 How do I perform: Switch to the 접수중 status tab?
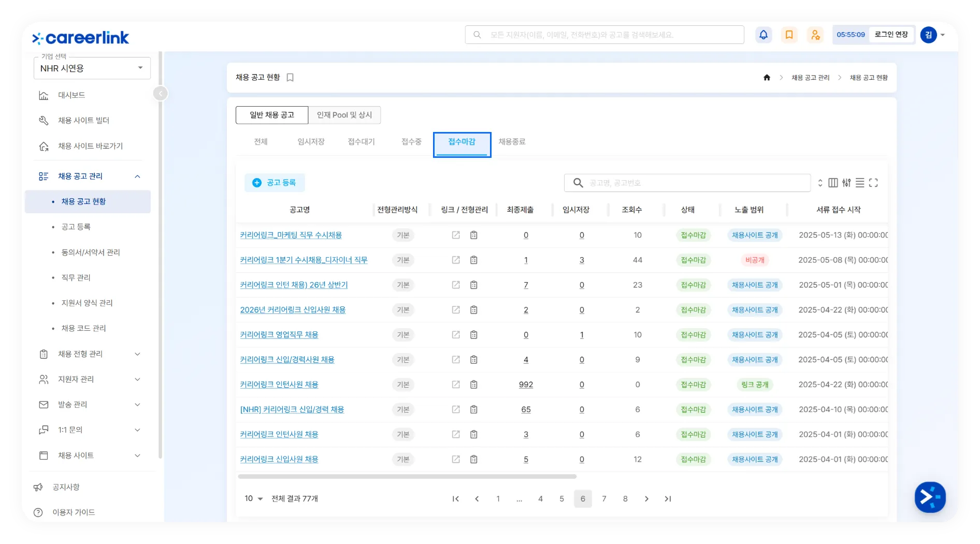pos(411,142)
